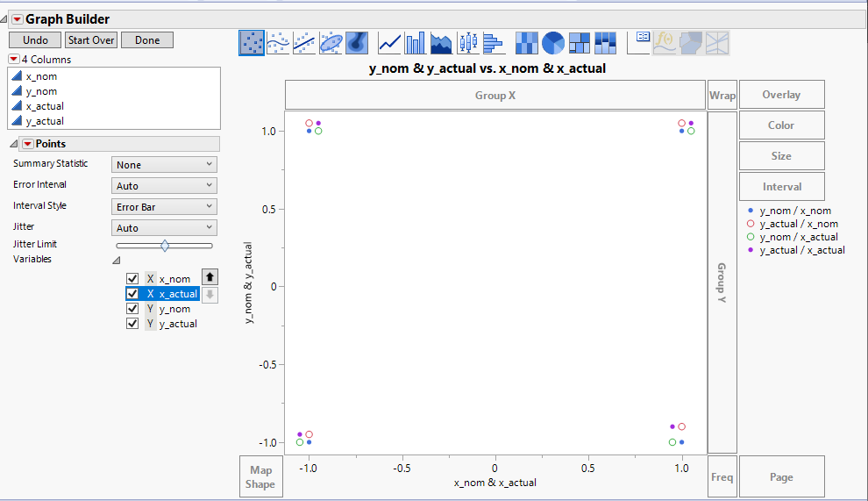Click the Wrap drop zone
The width and height of the screenshot is (868, 501).
click(x=722, y=96)
